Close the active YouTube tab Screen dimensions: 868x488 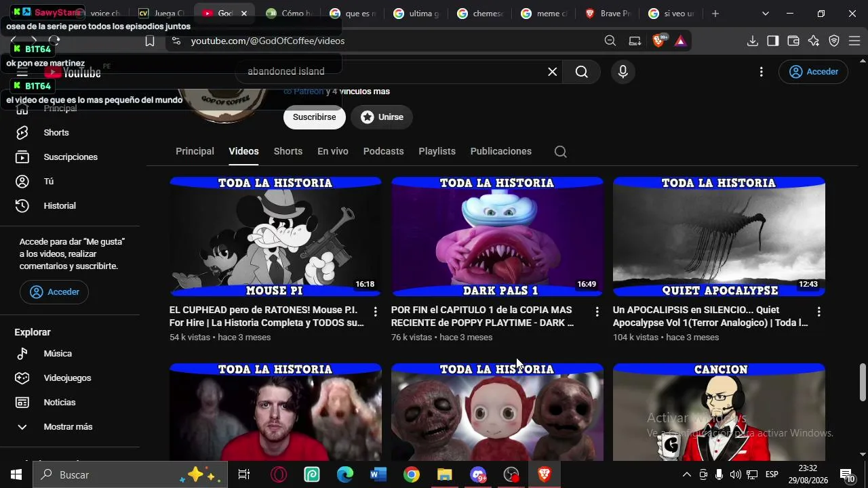tap(244, 14)
